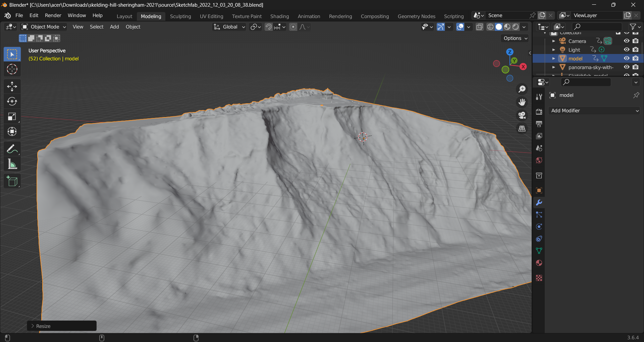Open the viewport View menu
644x342 pixels.
(x=78, y=27)
